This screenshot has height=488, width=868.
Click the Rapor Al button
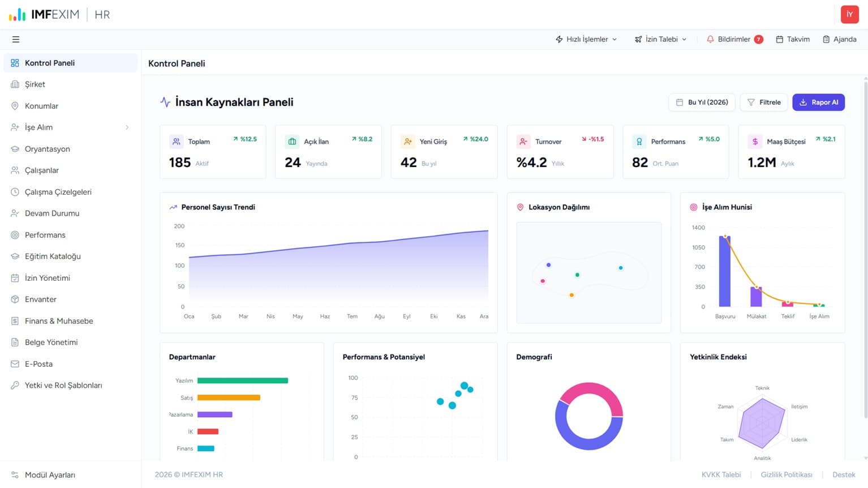click(x=818, y=102)
